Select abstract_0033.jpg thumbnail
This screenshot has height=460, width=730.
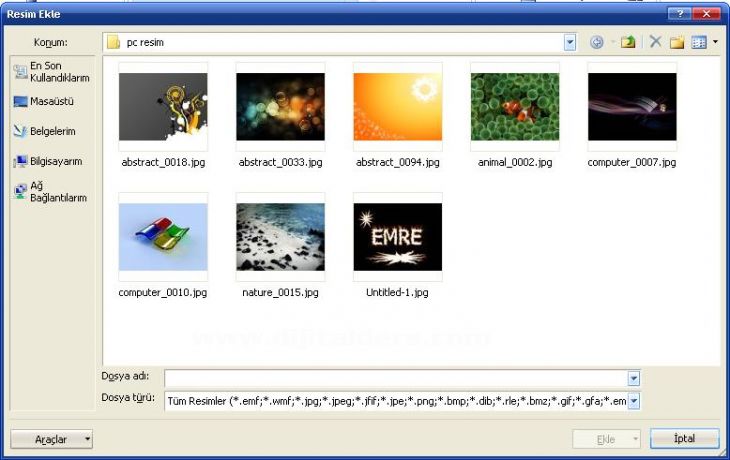pos(280,107)
